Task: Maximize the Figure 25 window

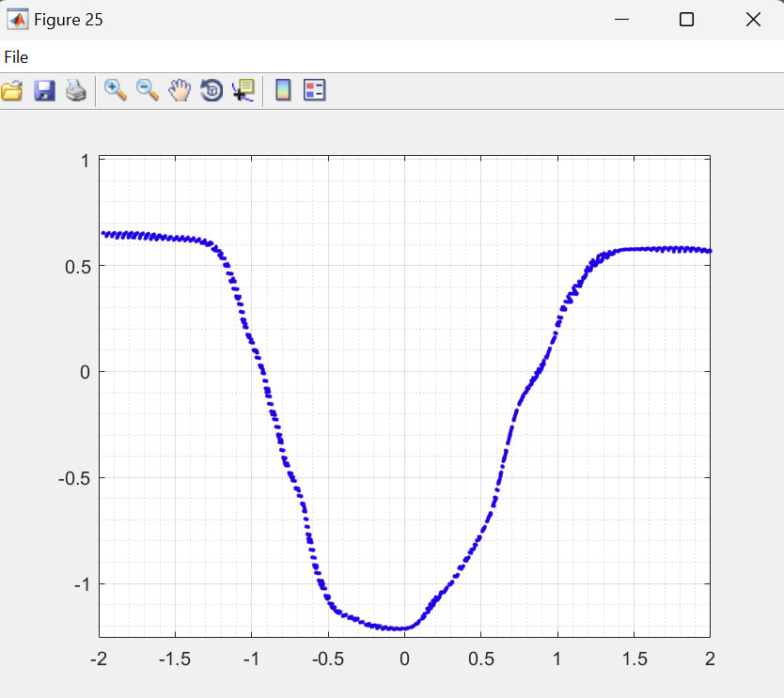Action: [686, 20]
